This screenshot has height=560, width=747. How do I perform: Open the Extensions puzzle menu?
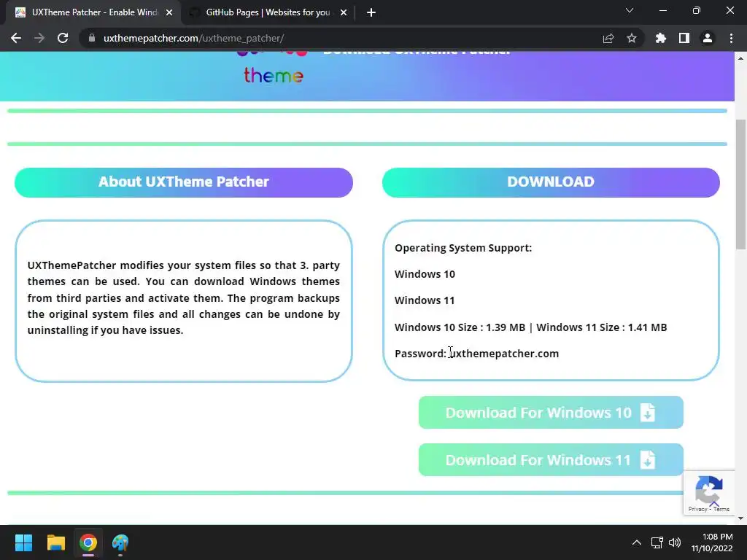[x=660, y=38]
